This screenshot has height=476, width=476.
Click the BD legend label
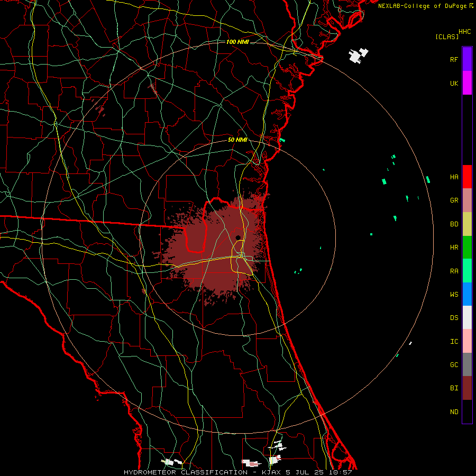point(454,224)
